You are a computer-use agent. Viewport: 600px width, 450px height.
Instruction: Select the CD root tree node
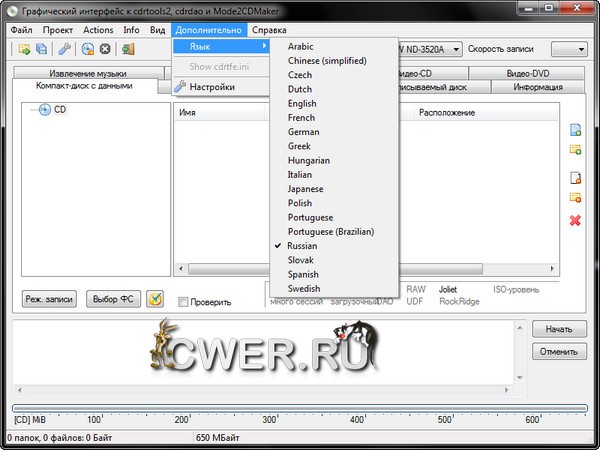coord(60,109)
